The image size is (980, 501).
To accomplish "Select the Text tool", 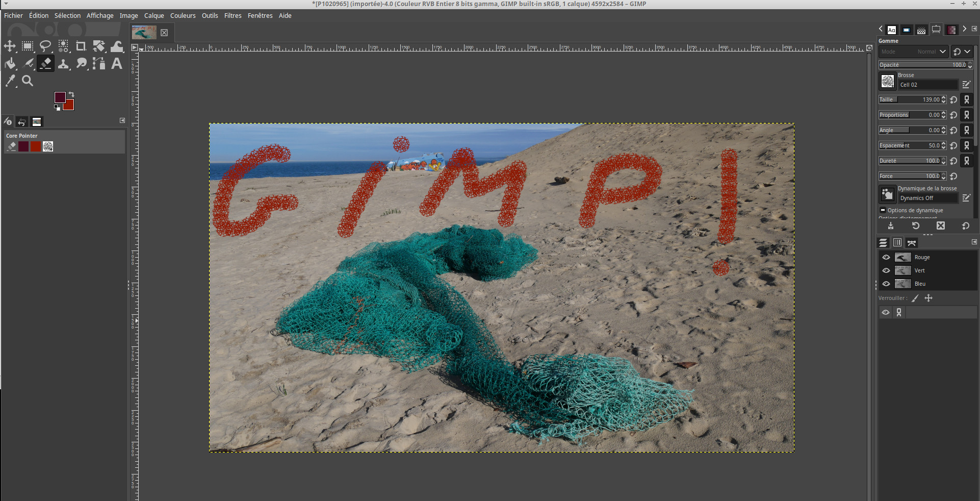I will (117, 64).
